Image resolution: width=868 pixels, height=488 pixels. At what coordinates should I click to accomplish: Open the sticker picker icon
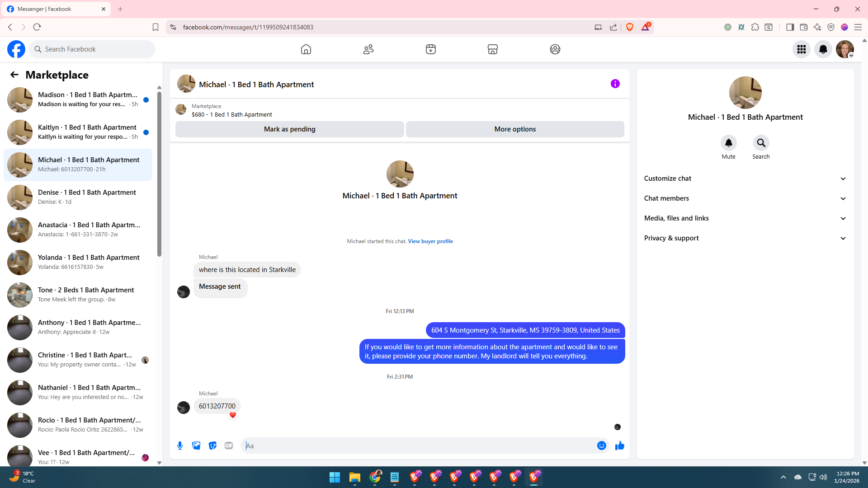(212, 446)
